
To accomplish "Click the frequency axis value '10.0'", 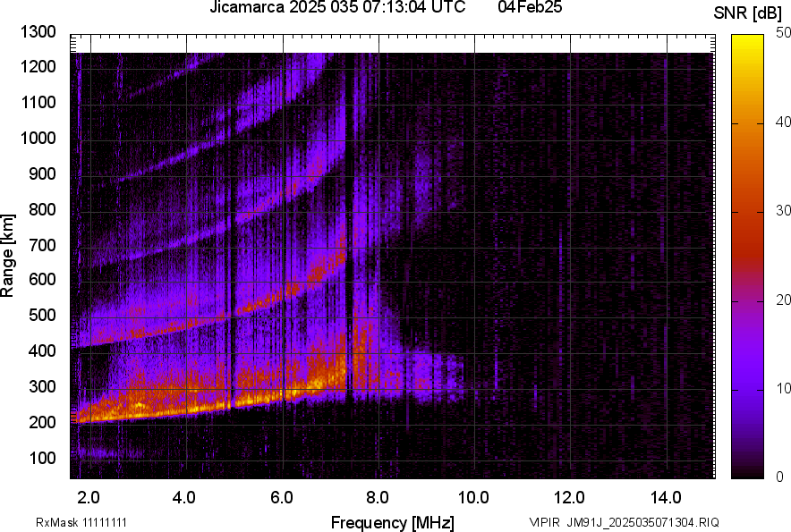I will pos(473,498).
